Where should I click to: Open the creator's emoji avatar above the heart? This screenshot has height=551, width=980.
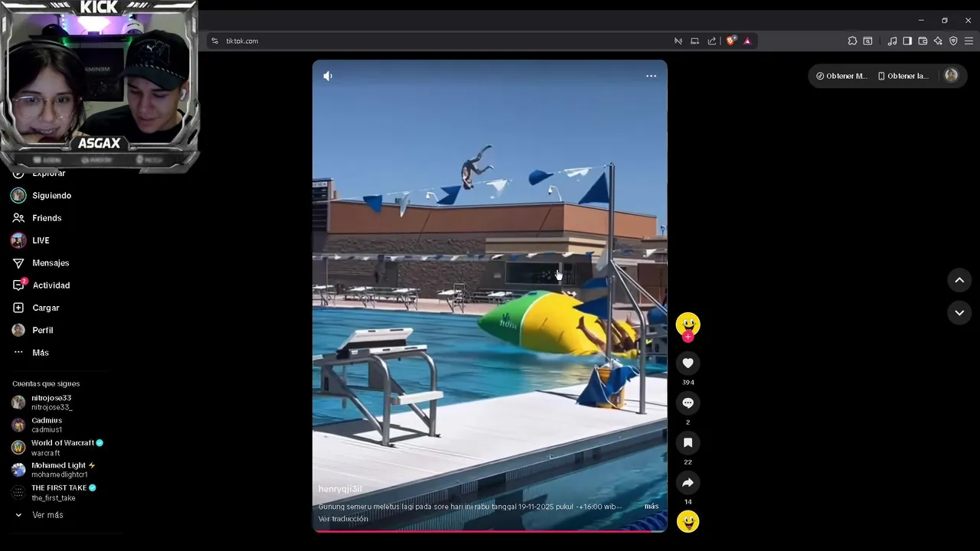pos(688,324)
